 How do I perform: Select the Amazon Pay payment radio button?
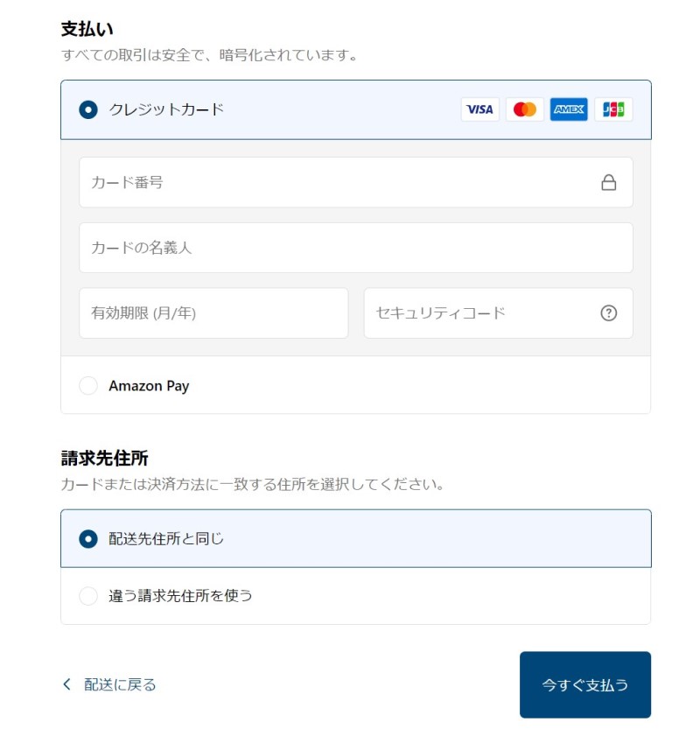click(x=88, y=385)
